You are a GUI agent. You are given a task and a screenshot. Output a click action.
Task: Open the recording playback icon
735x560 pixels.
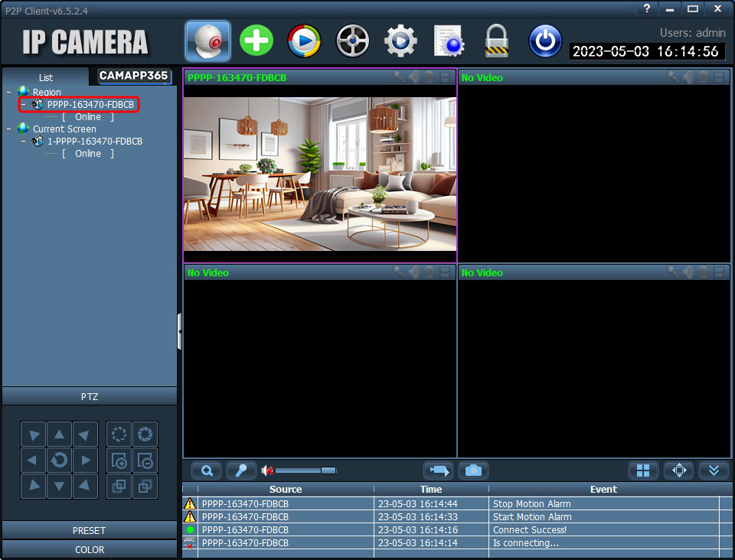tap(304, 41)
